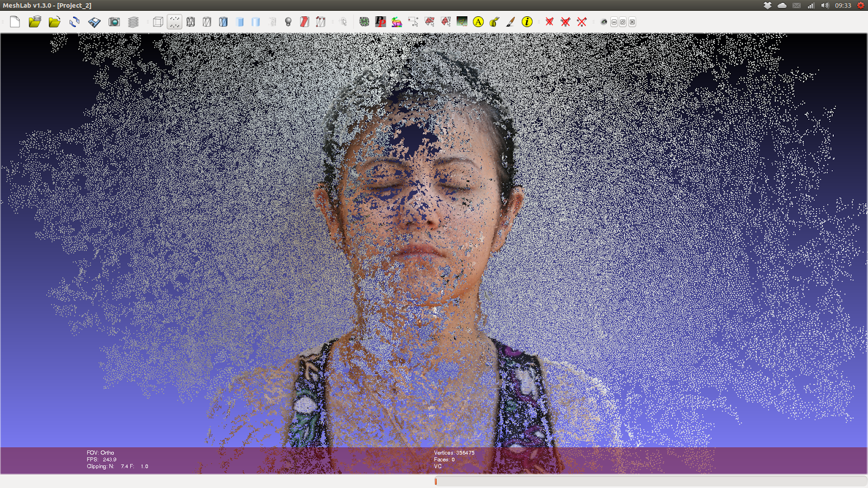This screenshot has width=868, height=488.
Task: Open the system session gear menu
Action: (x=860, y=5)
